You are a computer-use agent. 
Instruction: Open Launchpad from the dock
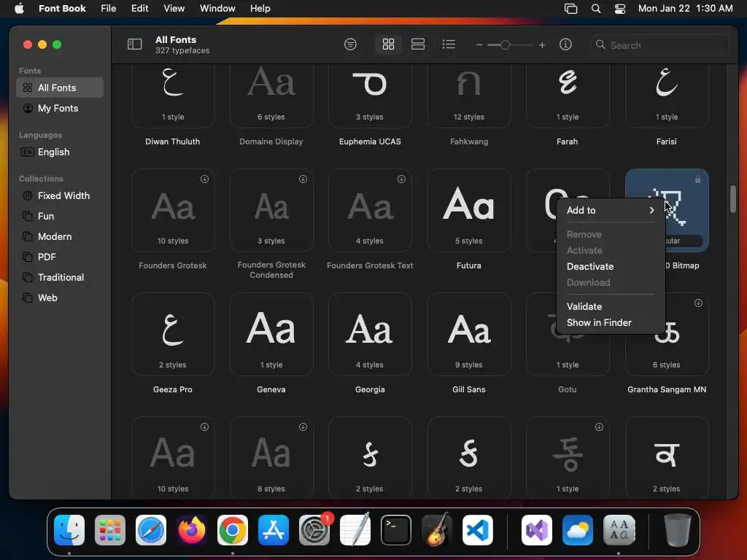click(110, 530)
